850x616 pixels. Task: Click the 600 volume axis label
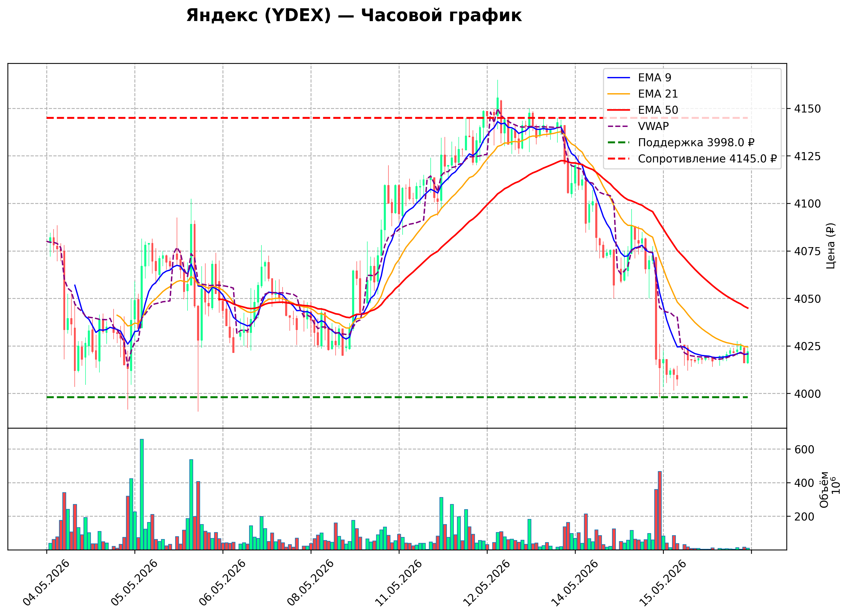[804, 449]
